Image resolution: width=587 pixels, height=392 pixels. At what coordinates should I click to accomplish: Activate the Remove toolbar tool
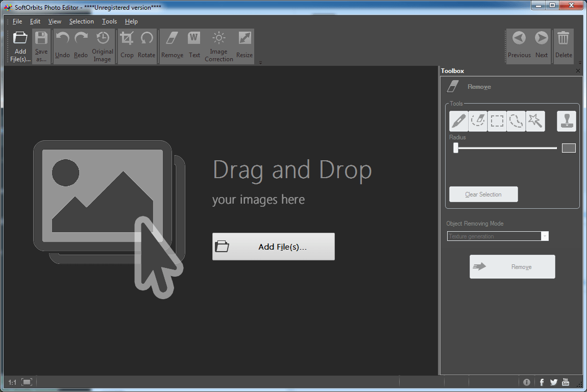point(172,45)
